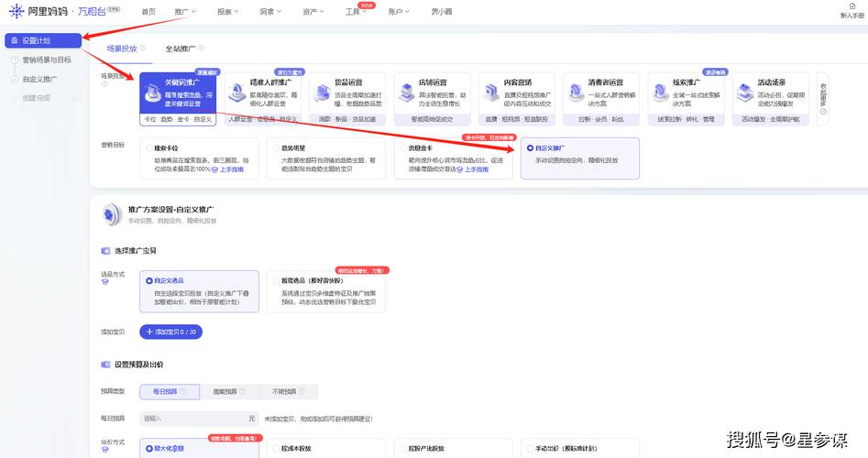
Task: Switch to the 场景投放 tab
Action: point(122,49)
